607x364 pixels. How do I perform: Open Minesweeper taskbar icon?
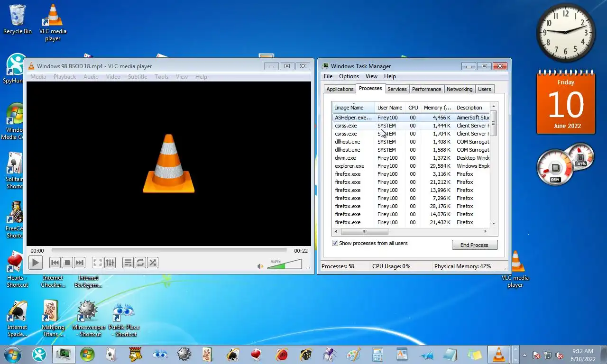(x=184, y=354)
